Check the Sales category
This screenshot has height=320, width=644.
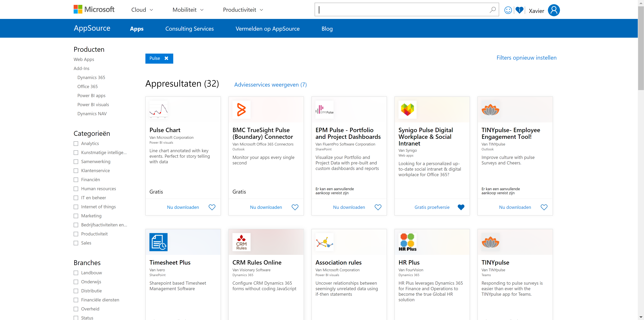tap(76, 243)
